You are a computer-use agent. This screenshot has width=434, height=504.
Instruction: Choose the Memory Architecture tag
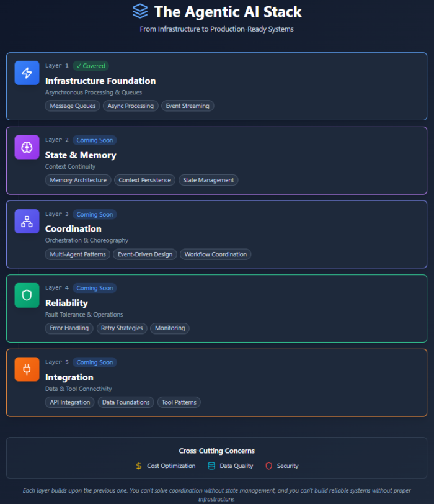coord(78,180)
